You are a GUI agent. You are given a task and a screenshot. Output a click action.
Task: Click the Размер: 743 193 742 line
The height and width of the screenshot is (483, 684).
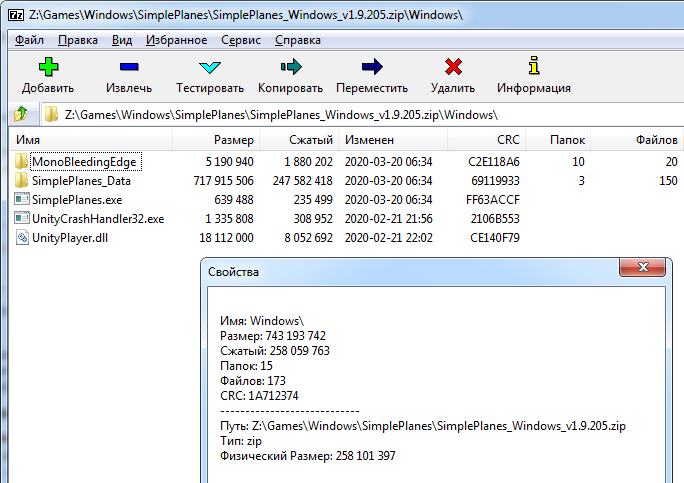click(x=273, y=336)
